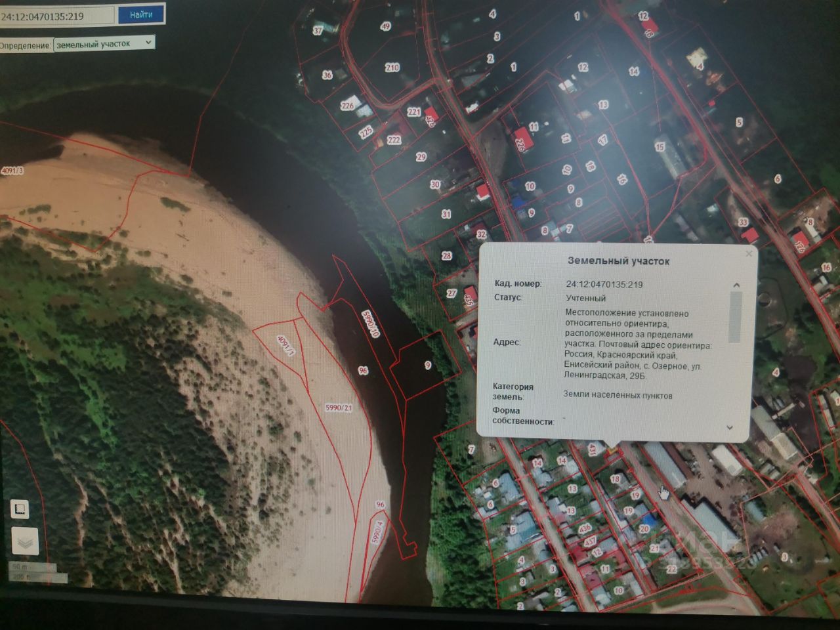The image size is (840, 630).
Task: Click the Найти search button
Action: 140,14
